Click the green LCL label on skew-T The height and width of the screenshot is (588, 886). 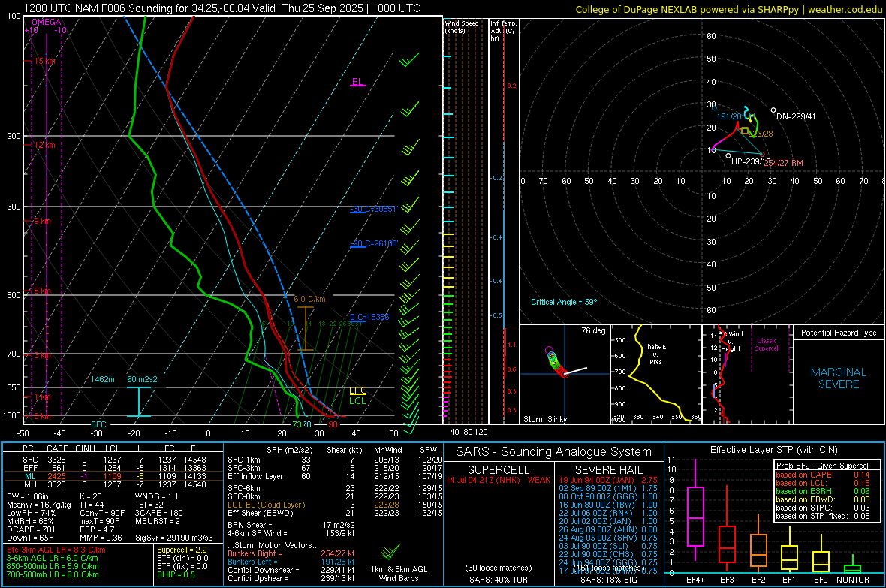click(357, 401)
